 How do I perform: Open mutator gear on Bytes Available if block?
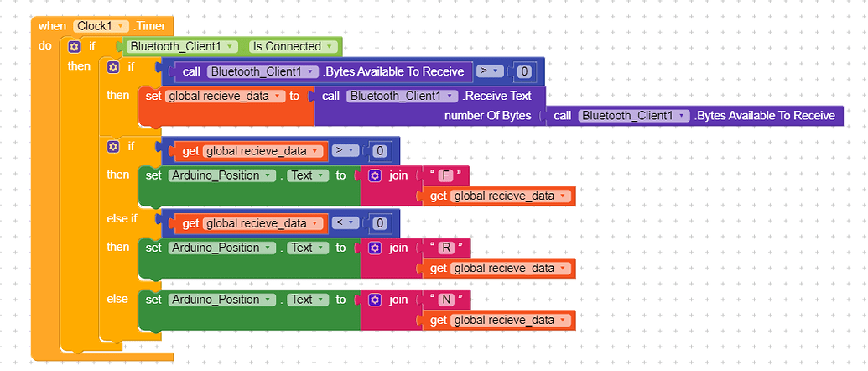click(x=113, y=66)
